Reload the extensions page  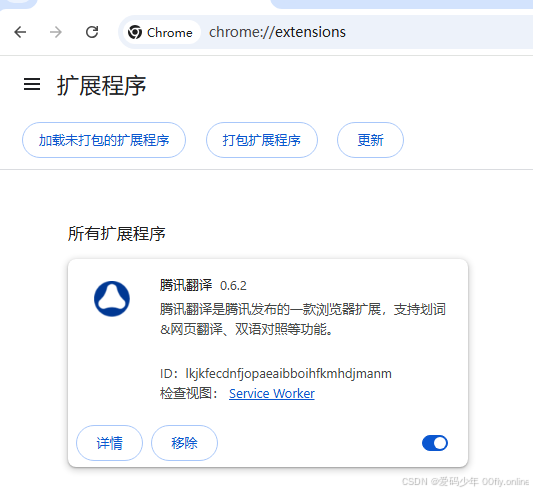tap(92, 32)
